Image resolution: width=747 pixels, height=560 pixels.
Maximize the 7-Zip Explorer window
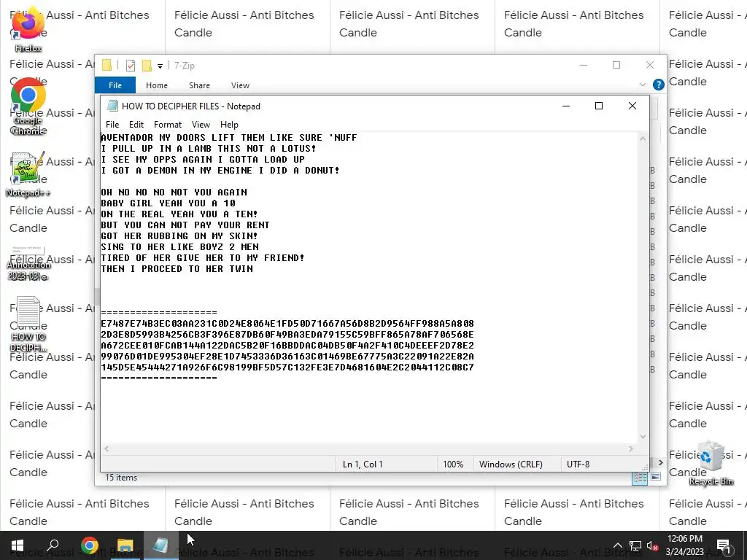coord(616,65)
